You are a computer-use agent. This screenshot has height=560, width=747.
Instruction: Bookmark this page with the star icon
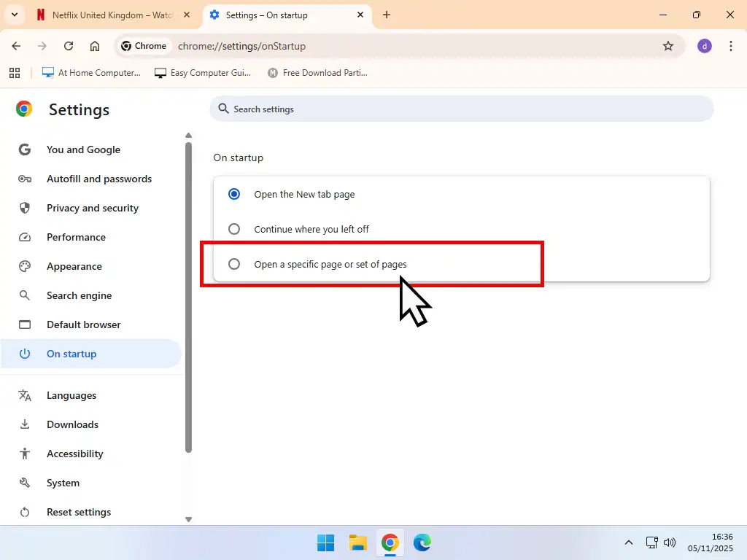tap(668, 45)
